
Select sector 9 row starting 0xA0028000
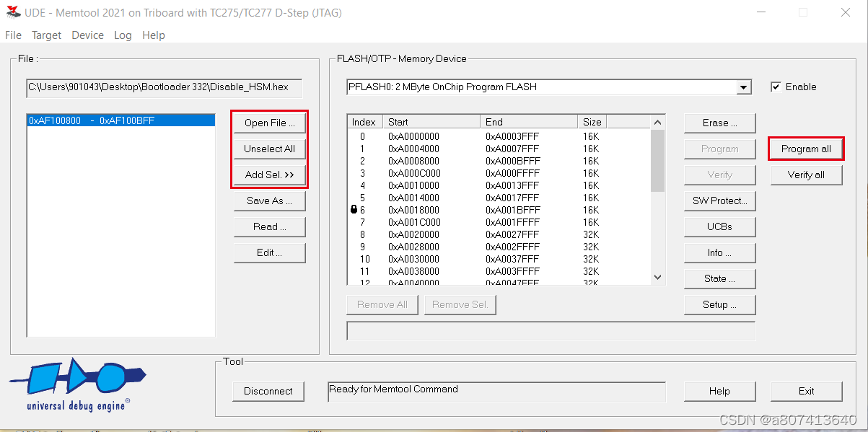499,247
